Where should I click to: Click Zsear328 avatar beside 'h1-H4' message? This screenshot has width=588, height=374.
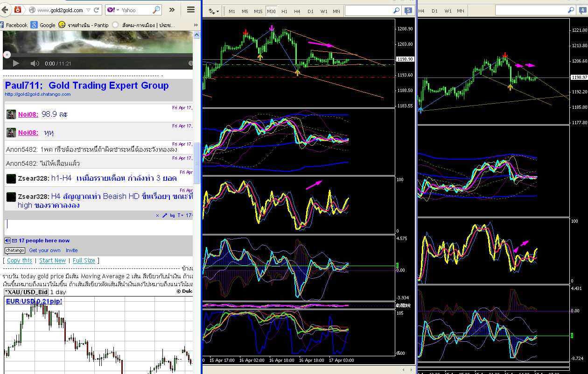pyautogui.click(x=11, y=178)
